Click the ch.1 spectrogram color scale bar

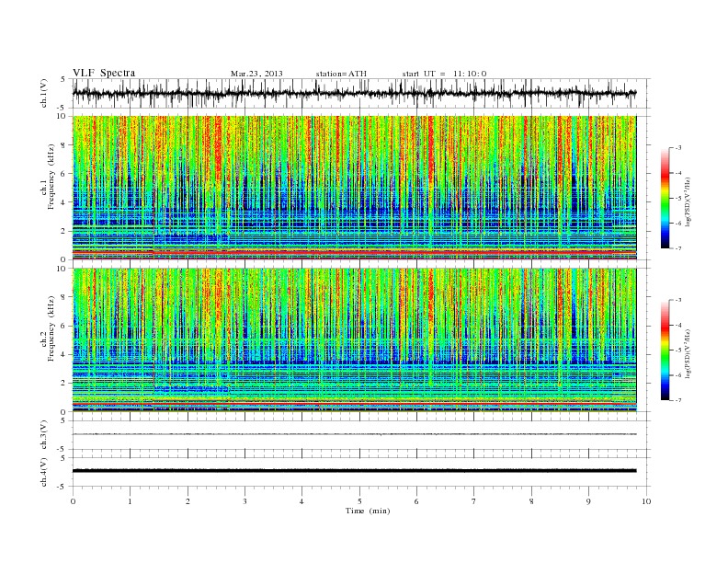[x=665, y=199]
